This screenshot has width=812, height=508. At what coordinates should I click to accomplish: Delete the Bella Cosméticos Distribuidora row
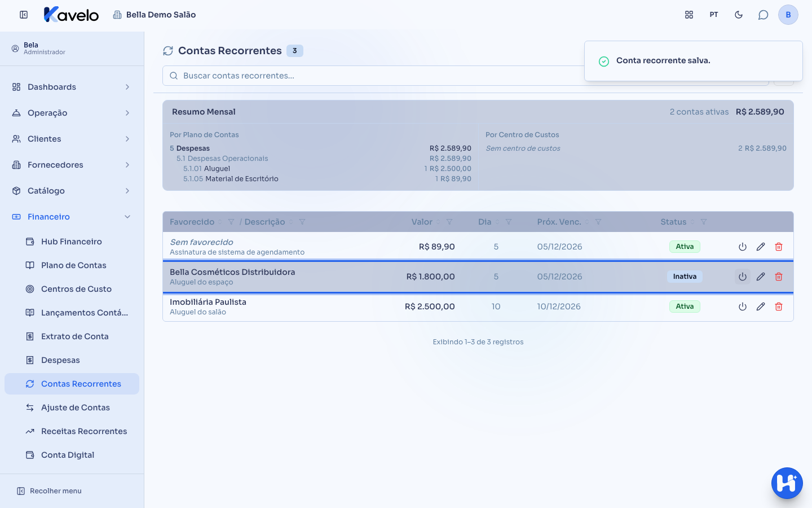coord(779,277)
